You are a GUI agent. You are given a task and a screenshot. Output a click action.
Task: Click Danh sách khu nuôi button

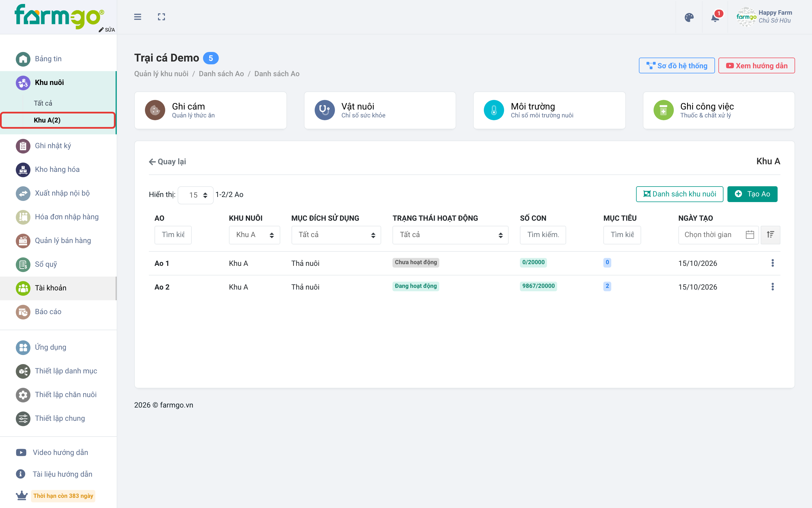click(679, 194)
